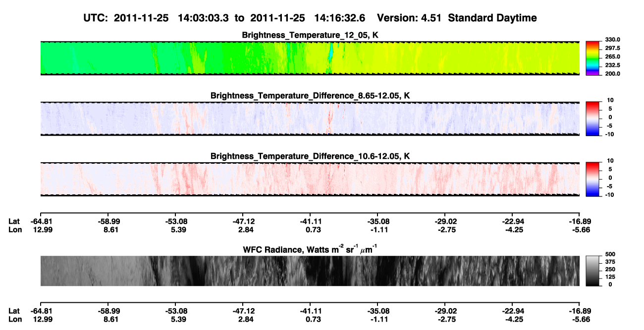Click bottom axis latitude label -41.11
This screenshot has height=330, width=644.
pyautogui.click(x=310, y=311)
